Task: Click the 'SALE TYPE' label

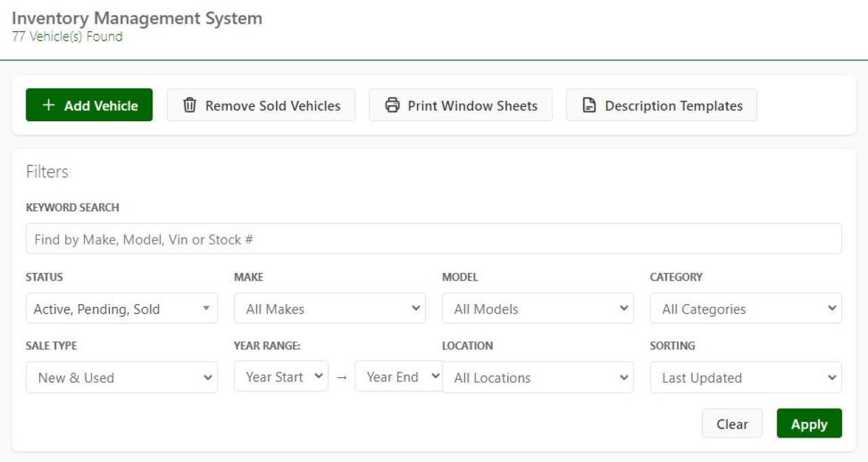Action: pyautogui.click(x=51, y=345)
